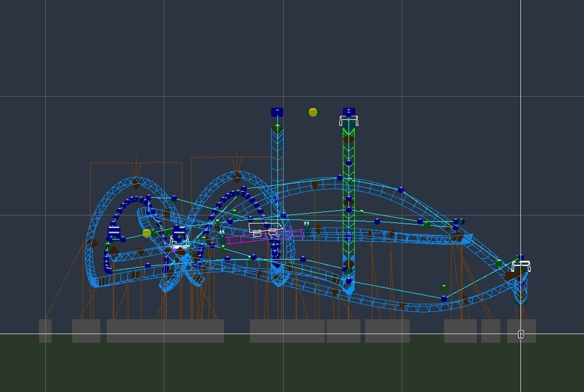The width and height of the screenshot is (584, 392).
Task: Select the green node below the blue tower cap
Action: (x=277, y=127)
